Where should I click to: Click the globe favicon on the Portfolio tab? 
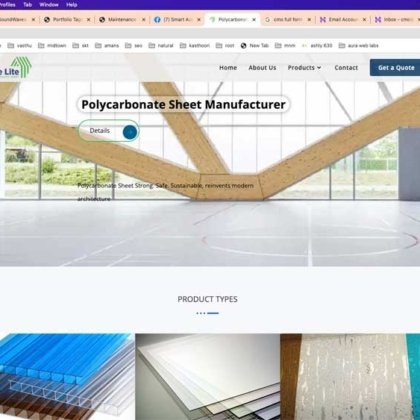tap(47, 20)
